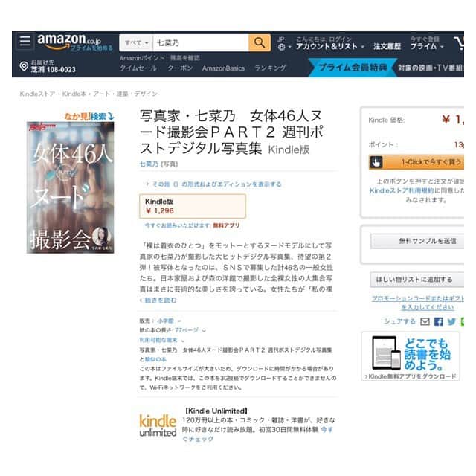Expand the アカウント&リスト dropdown
This screenshot has height=476, width=476.
coord(330,46)
